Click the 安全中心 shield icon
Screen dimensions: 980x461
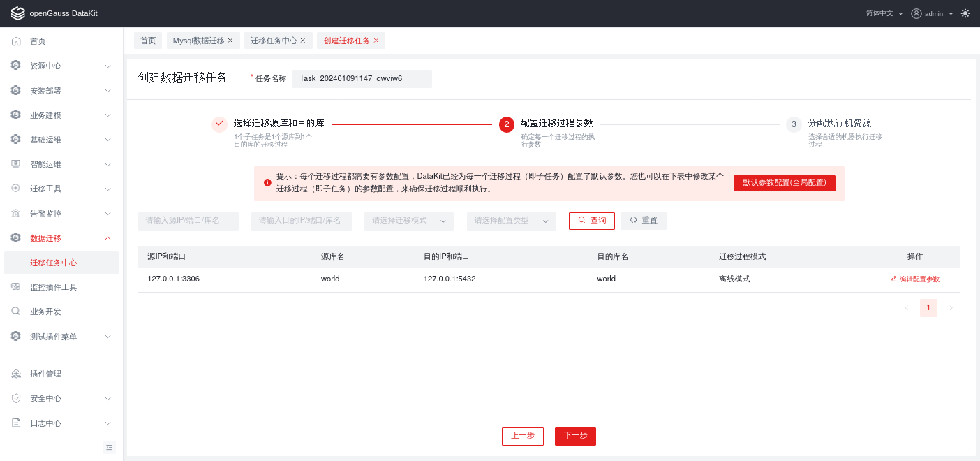point(15,398)
